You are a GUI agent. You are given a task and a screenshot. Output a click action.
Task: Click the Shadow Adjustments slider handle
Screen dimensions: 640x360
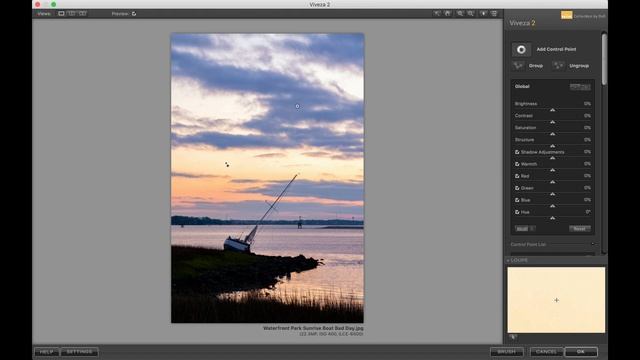(x=553, y=158)
